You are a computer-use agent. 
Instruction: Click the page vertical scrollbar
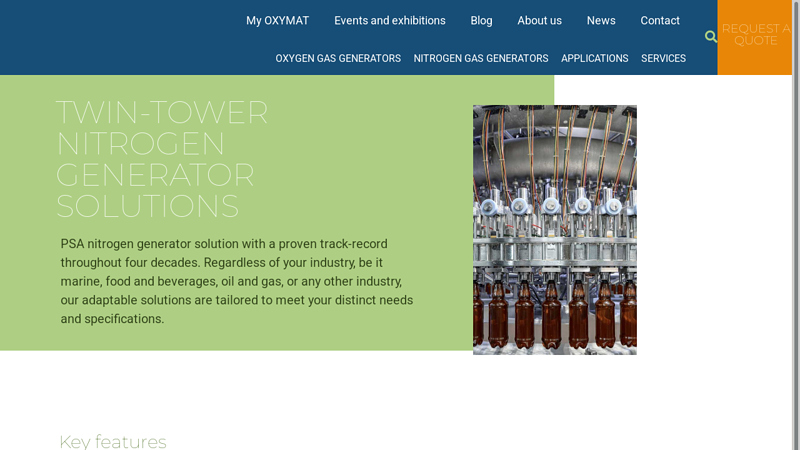point(796,225)
